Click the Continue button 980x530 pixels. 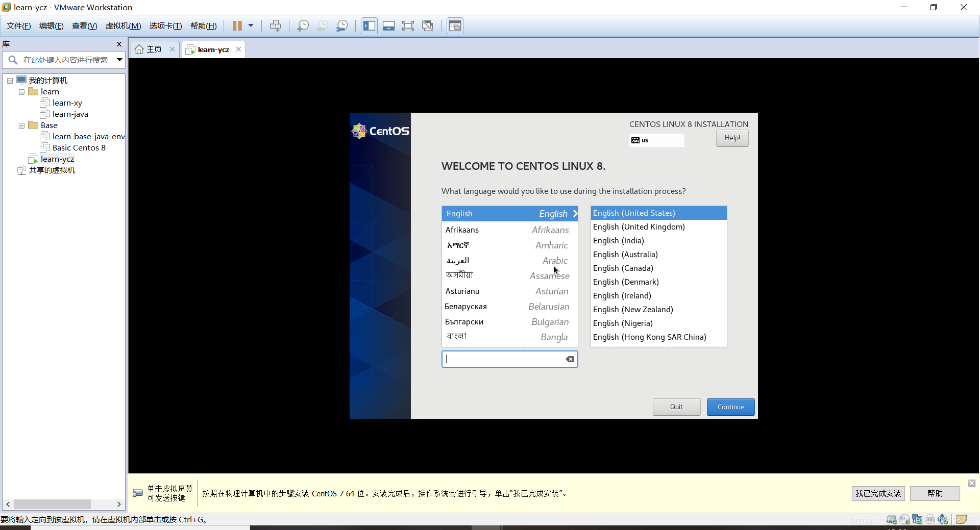pyautogui.click(x=730, y=407)
